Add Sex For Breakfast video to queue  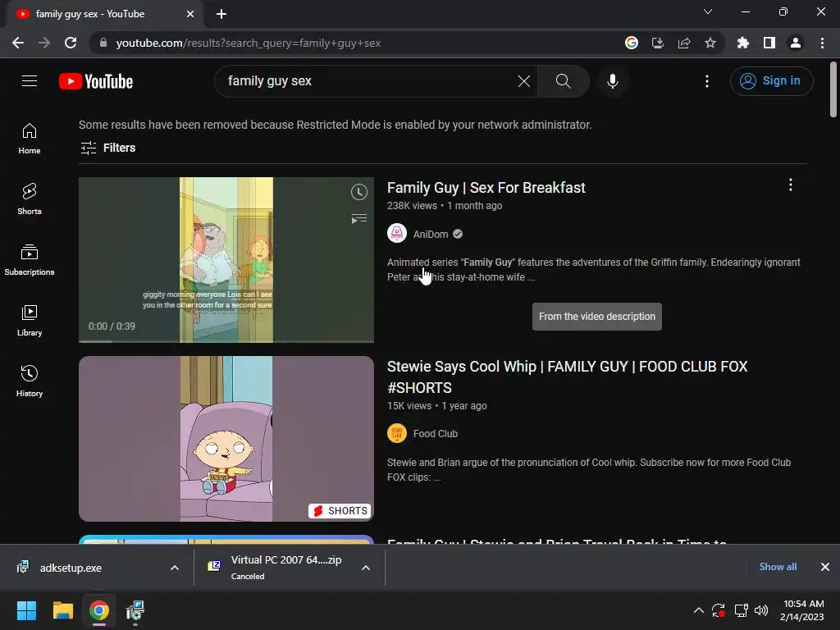[359, 218]
